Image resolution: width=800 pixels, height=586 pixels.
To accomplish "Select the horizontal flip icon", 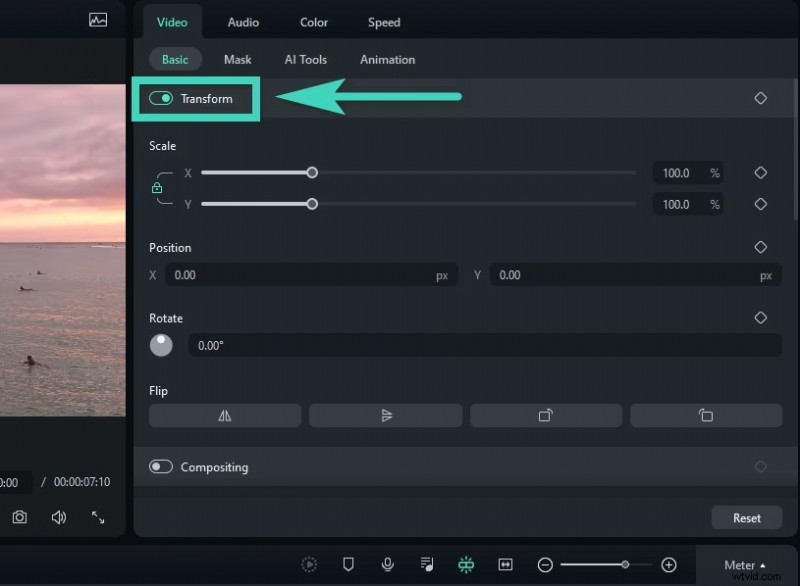I will 224,415.
